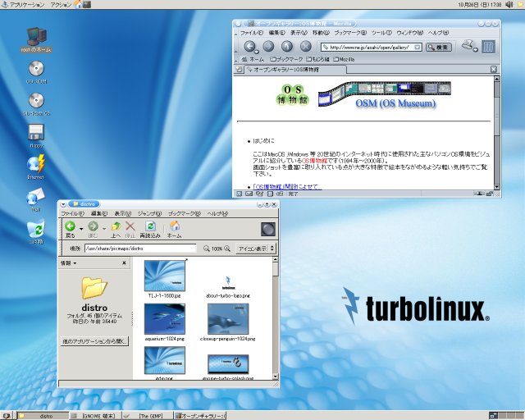
Task: Click file manager scrollbar down arrow
Action: (x=276, y=377)
